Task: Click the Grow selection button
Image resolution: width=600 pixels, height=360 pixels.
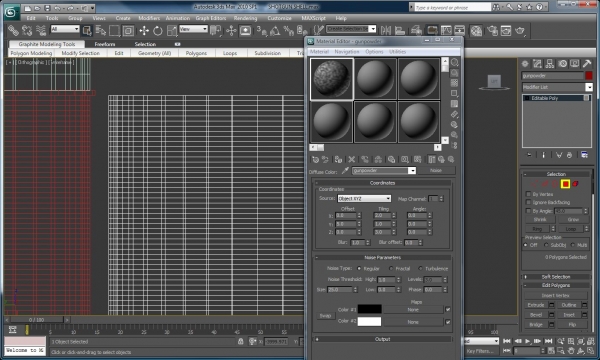Action: (573, 220)
